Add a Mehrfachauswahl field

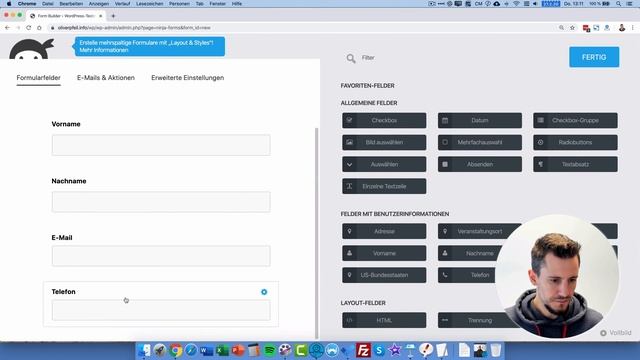tap(480, 142)
